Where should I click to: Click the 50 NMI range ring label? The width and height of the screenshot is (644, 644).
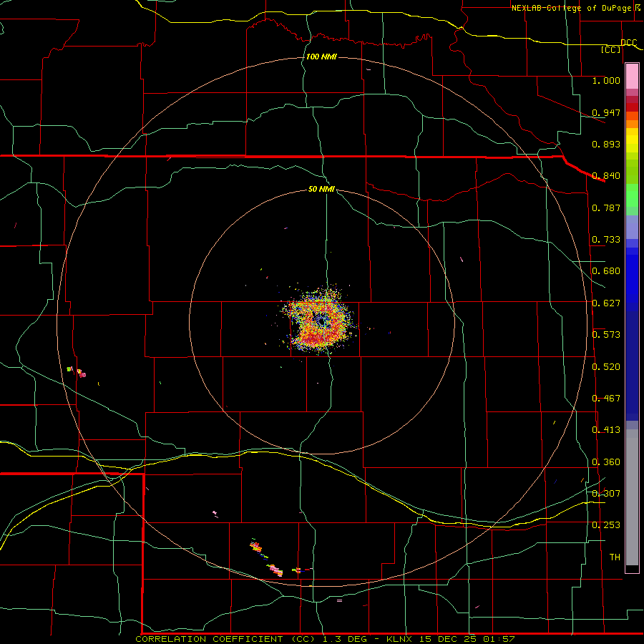[321, 189]
